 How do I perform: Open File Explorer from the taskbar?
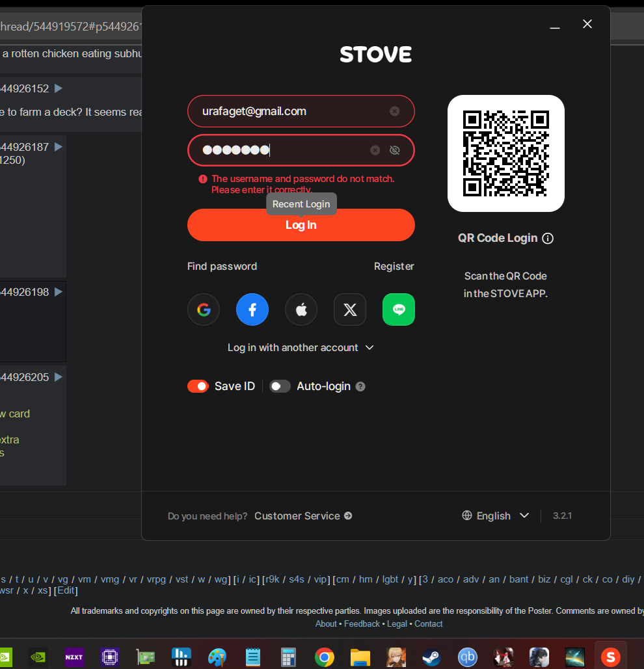(x=360, y=657)
